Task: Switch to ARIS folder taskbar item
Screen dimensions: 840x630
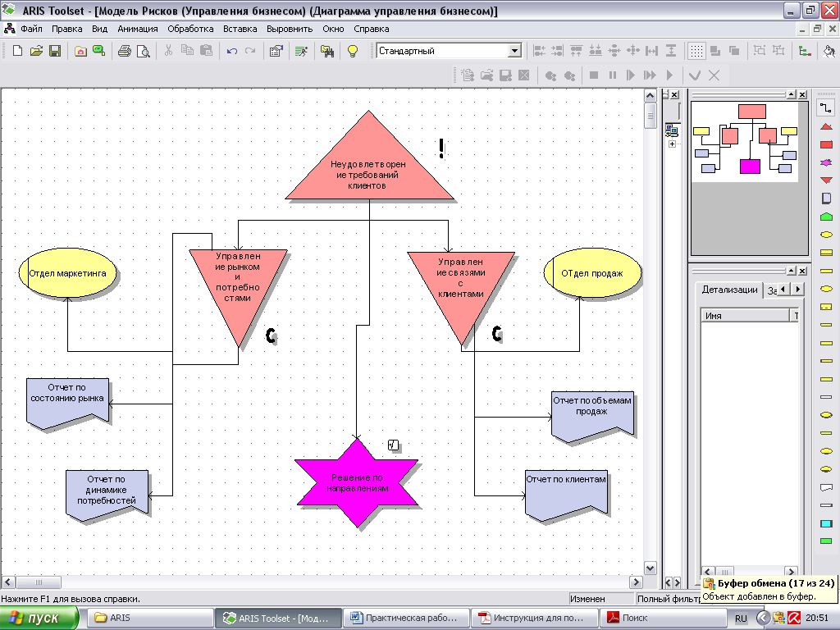Action: click(x=151, y=619)
